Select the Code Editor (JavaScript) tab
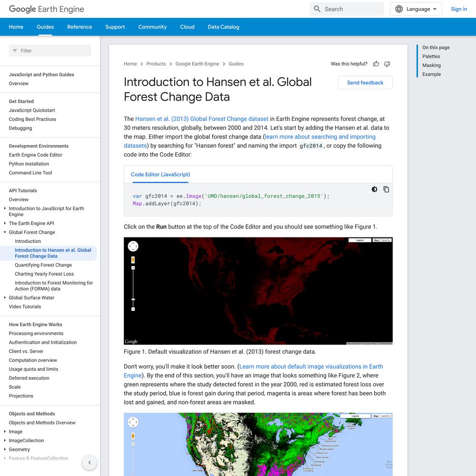476x476 pixels. coord(160,175)
